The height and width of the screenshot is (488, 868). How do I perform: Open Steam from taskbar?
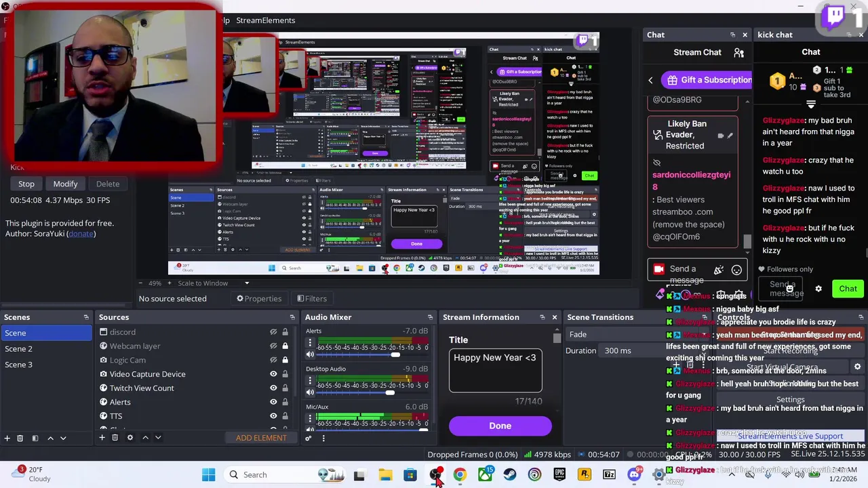point(509,475)
